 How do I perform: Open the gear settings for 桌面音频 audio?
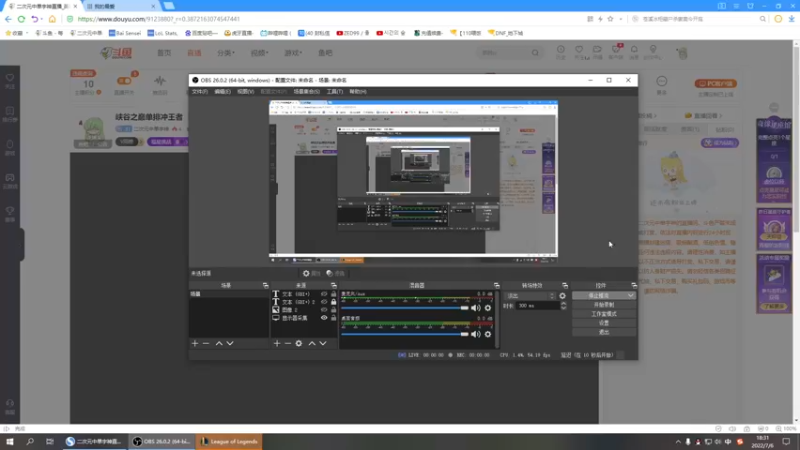[x=488, y=334]
